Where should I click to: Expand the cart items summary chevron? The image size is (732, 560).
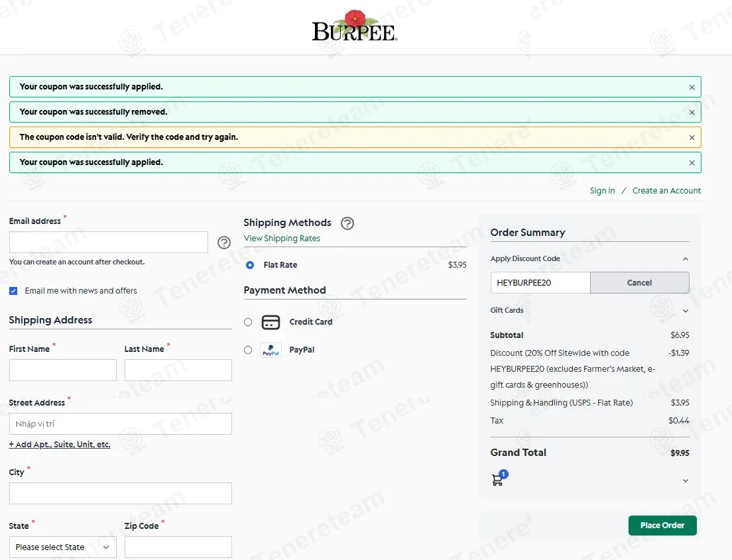[686, 480]
